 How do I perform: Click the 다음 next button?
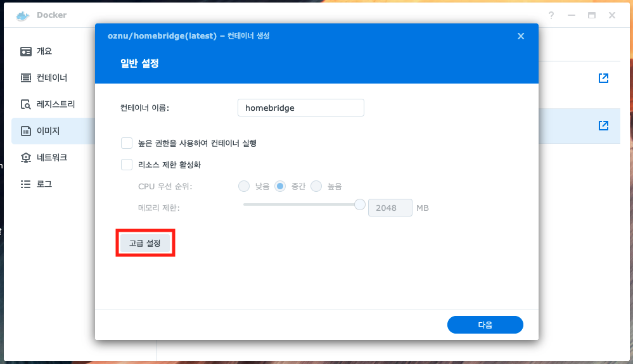click(x=485, y=325)
